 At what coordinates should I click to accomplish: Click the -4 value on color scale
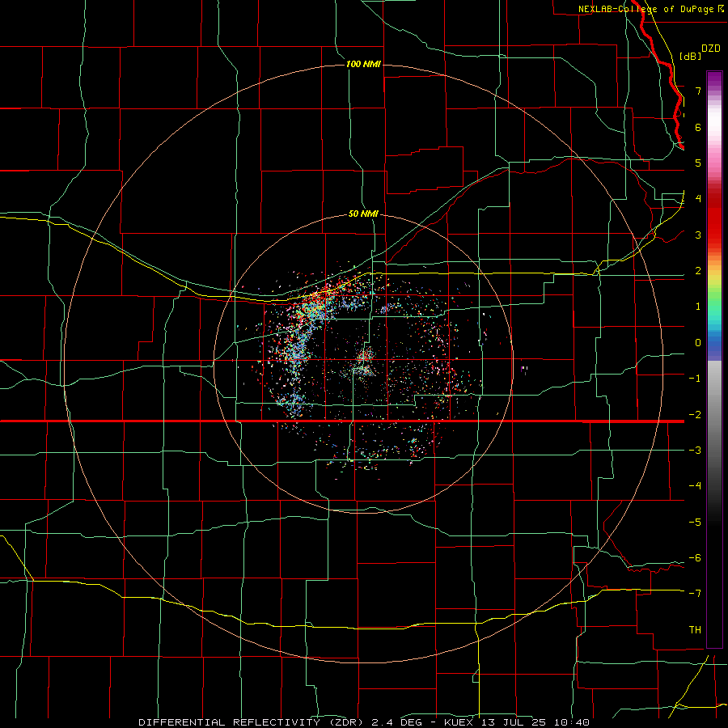pyautogui.click(x=695, y=486)
